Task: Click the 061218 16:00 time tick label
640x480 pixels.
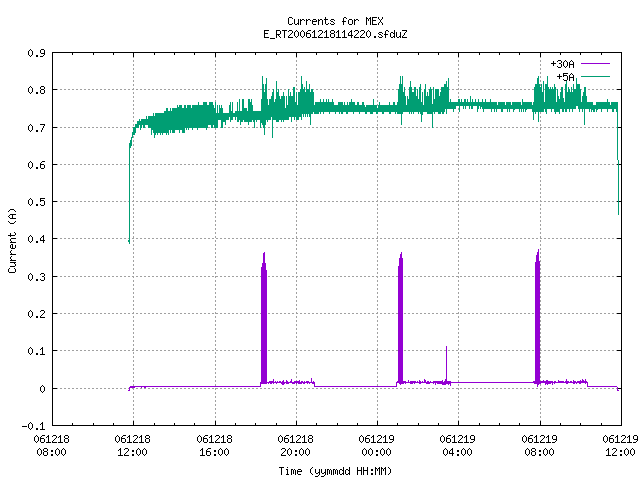Action: point(214,446)
